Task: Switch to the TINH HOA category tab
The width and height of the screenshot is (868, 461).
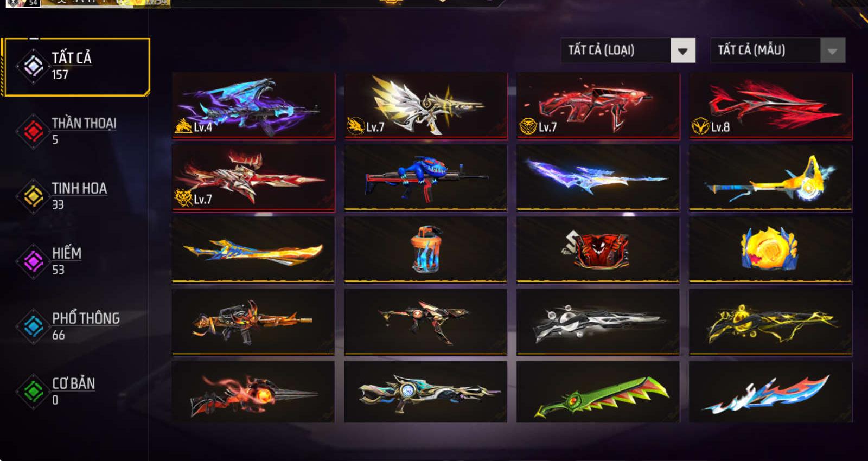Action: [74, 196]
